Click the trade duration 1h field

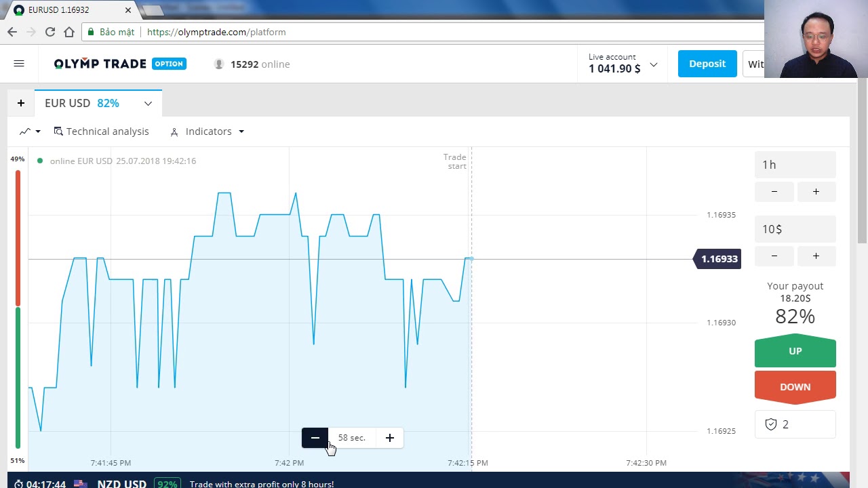click(x=795, y=165)
